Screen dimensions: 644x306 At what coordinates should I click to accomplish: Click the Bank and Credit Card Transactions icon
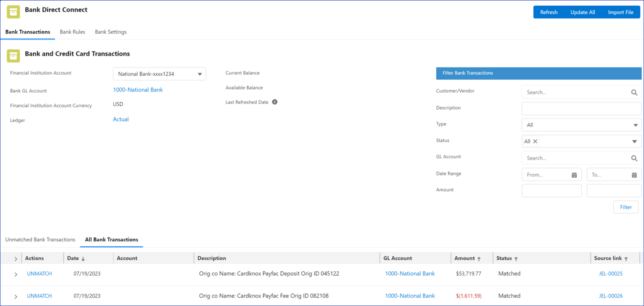coord(13,56)
